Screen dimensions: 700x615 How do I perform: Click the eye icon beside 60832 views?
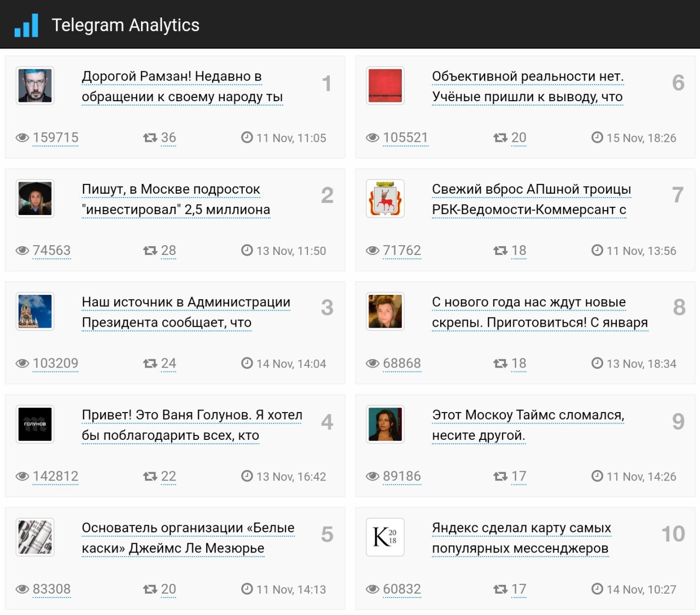(372, 589)
